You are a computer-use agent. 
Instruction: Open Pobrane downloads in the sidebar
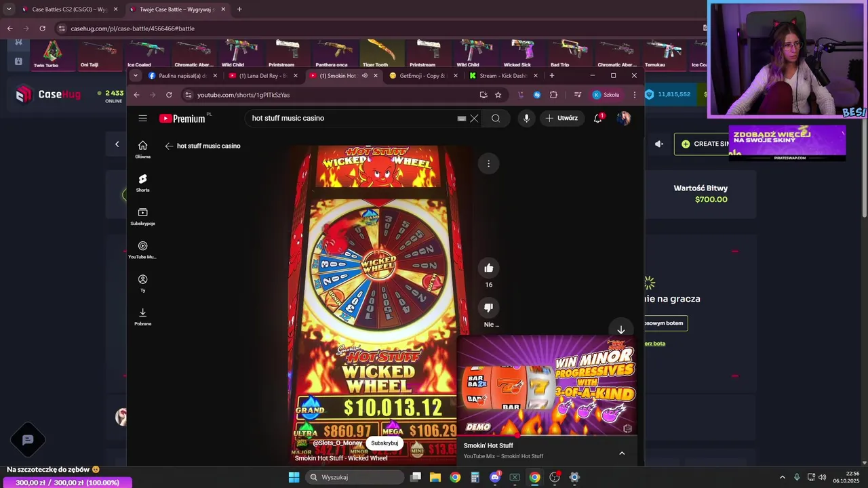click(142, 317)
